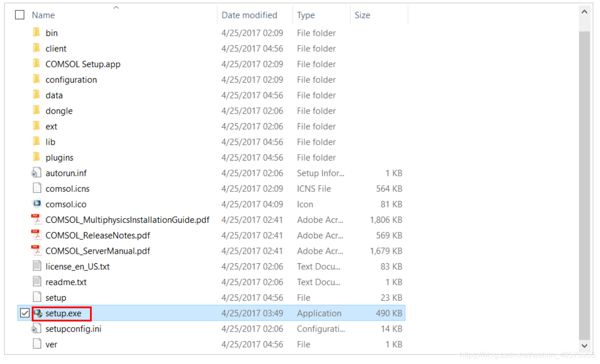Image resolution: width=600 pixels, height=364 pixels.
Task: Click the COMSOL_ServerManual.pdf icon
Action: (x=36, y=251)
